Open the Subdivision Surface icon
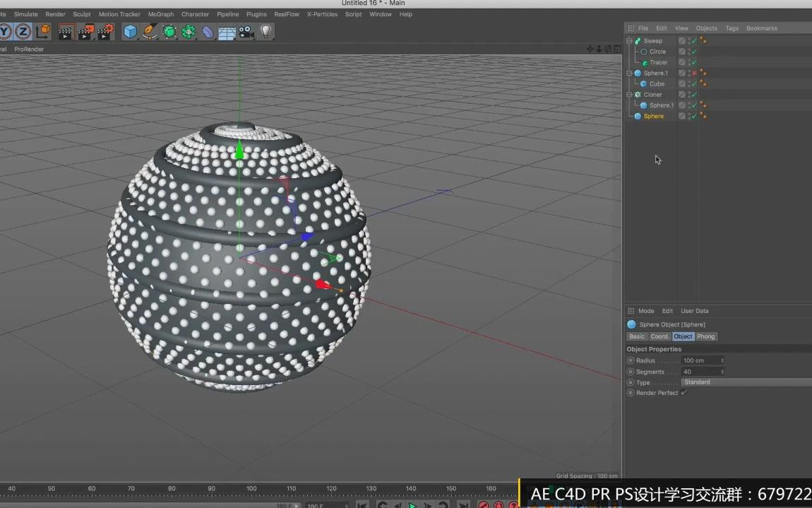This screenshot has width=812, height=508. (x=169, y=32)
